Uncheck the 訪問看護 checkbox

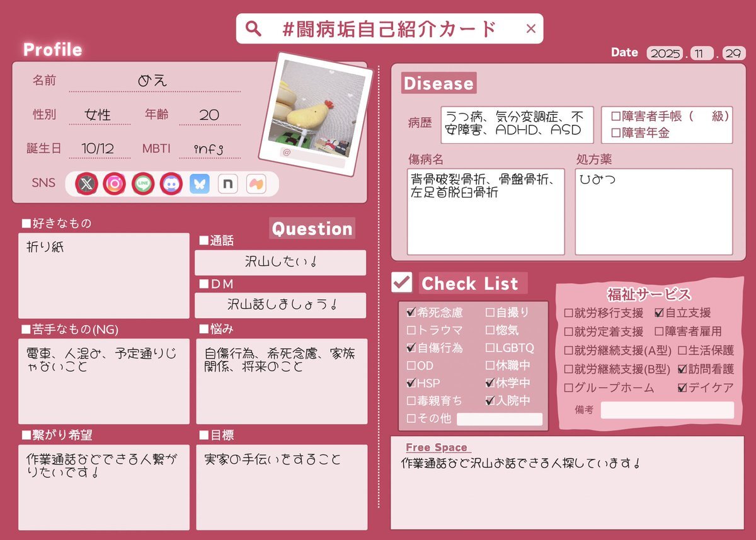coord(682,369)
